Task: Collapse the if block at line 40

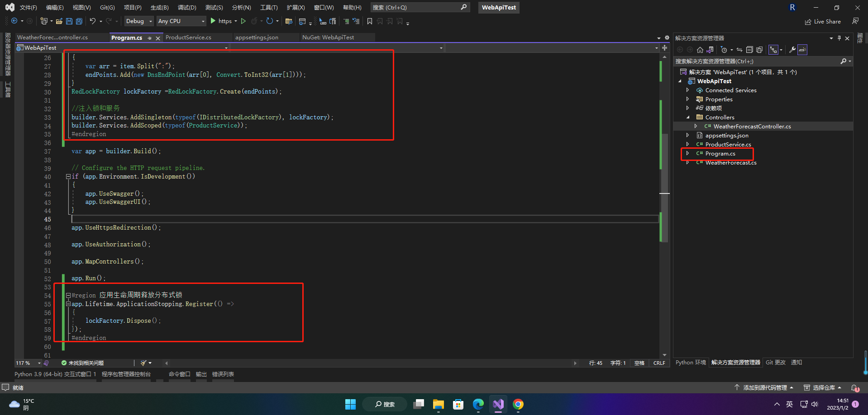Action: [68, 177]
